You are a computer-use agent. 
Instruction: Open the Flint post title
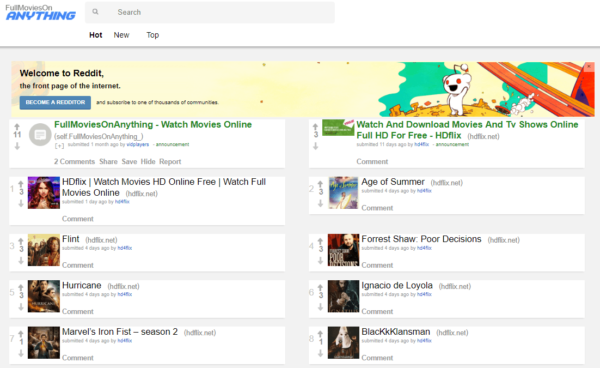click(70, 239)
